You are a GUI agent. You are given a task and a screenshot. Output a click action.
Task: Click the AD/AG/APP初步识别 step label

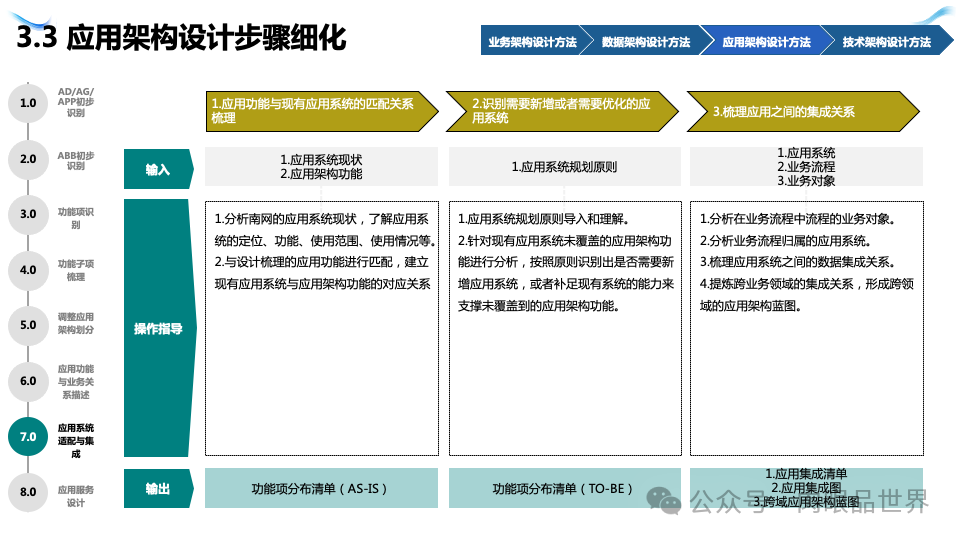coord(76,102)
